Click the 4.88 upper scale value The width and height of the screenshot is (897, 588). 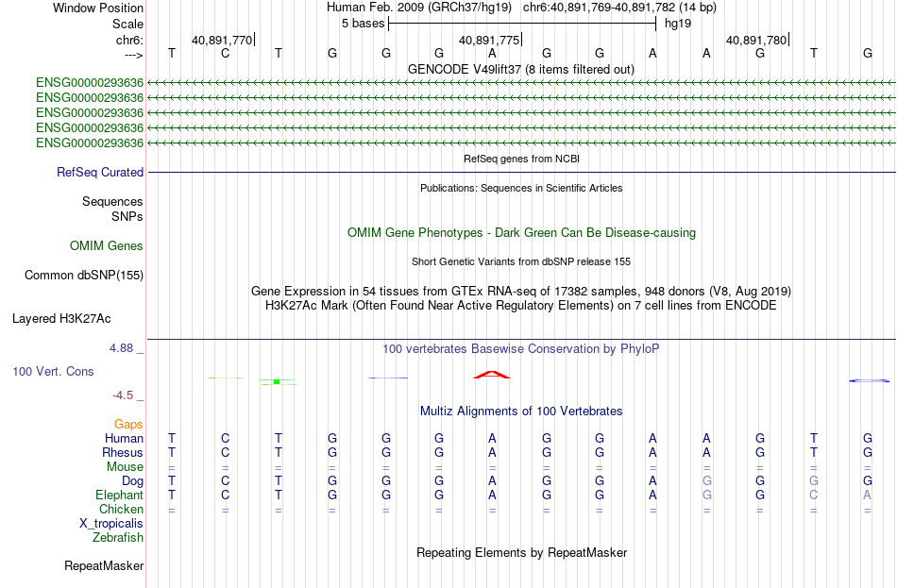(x=121, y=348)
